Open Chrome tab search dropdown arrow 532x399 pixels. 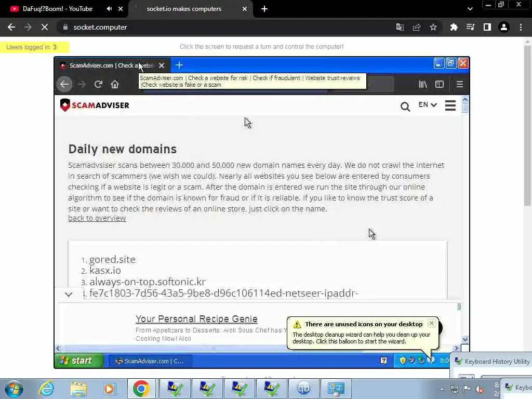coord(470,9)
